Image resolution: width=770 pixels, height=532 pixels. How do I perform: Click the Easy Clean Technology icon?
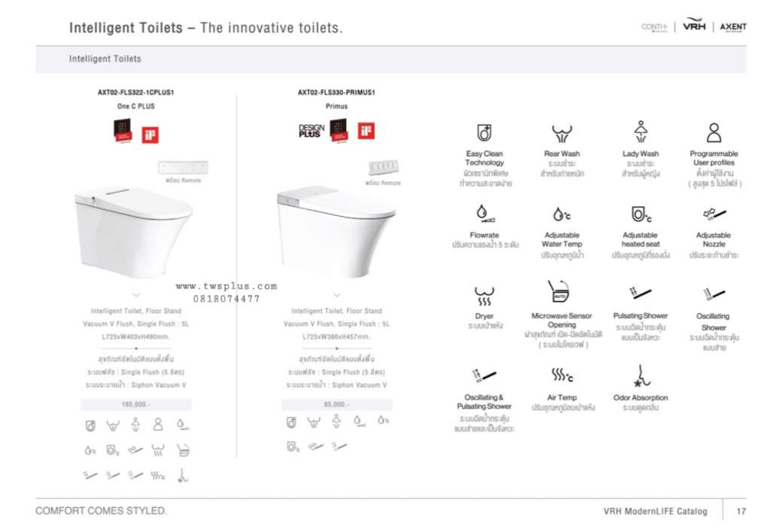click(x=484, y=132)
